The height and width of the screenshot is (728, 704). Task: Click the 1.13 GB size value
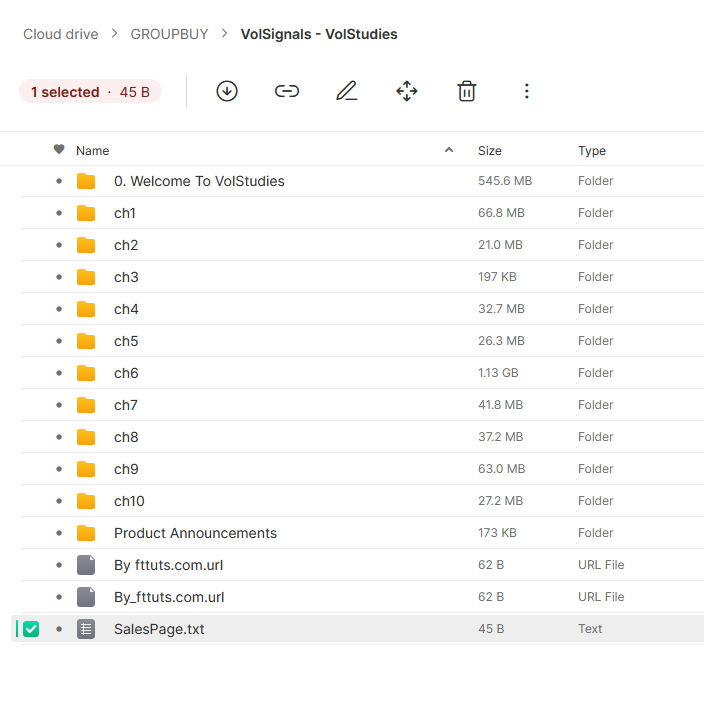click(498, 373)
